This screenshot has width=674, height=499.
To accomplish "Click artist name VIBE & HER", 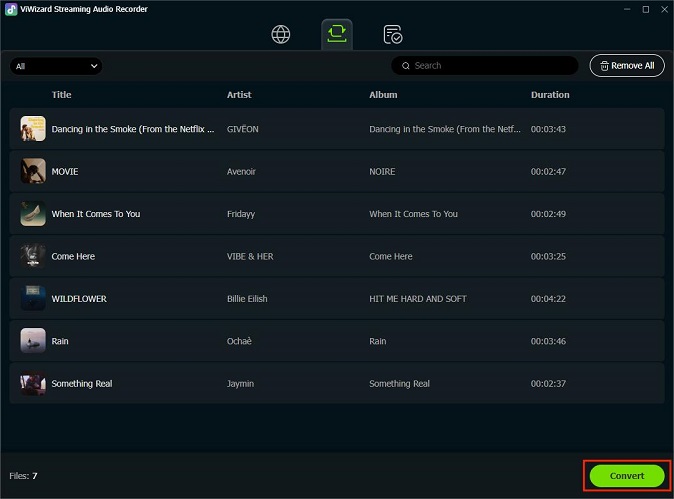I will pos(250,257).
